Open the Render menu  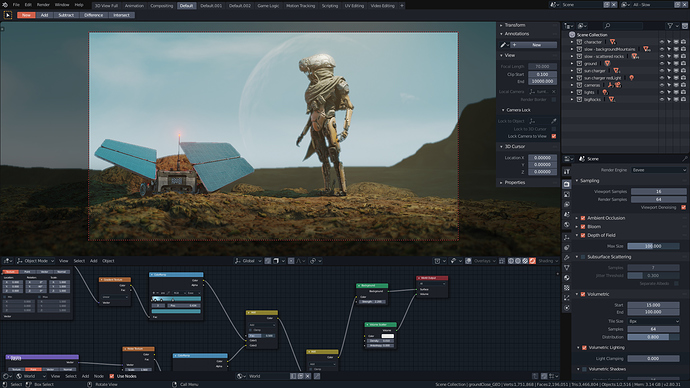coord(43,5)
